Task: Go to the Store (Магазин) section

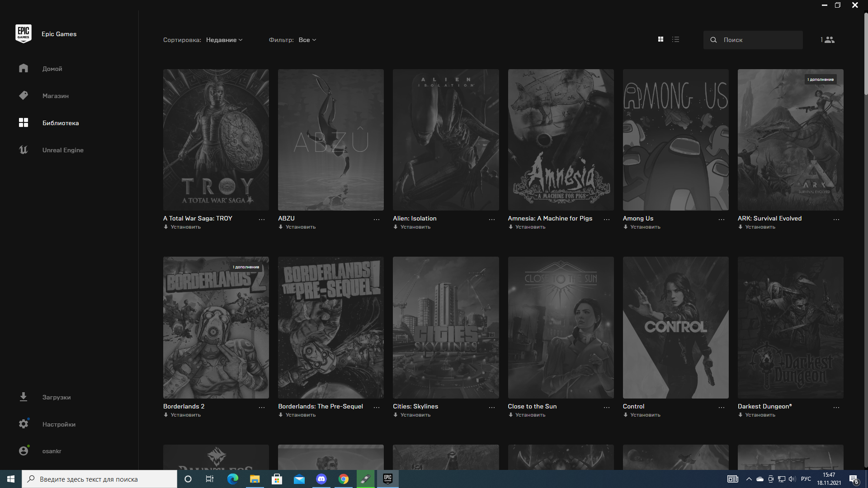Action: pyautogui.click(x=55, y=96)
